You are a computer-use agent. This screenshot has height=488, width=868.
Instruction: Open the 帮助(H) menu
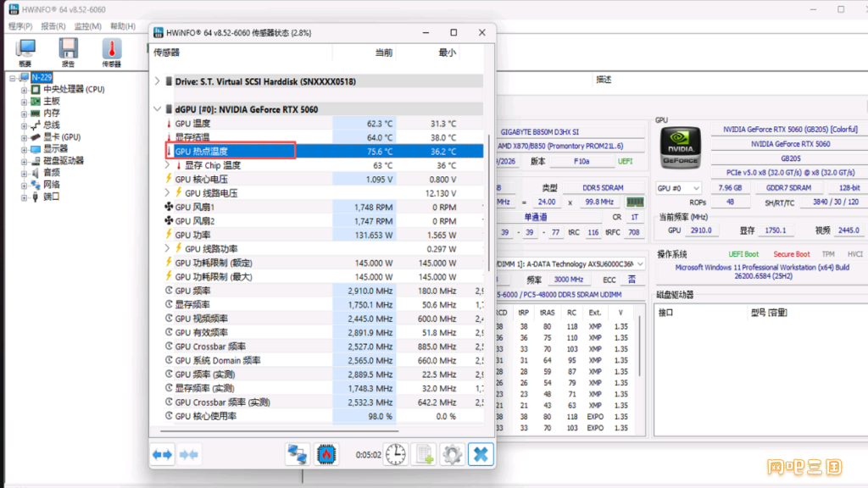pos(123,26)
